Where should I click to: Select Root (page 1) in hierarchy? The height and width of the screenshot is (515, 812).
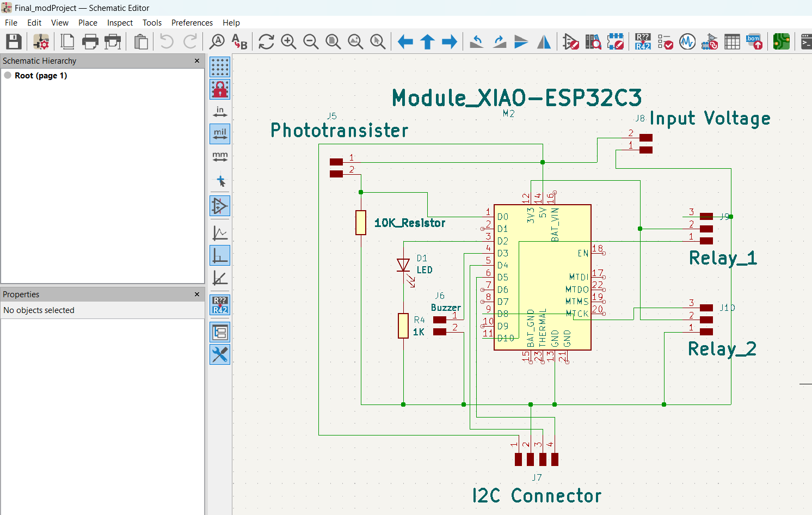click(x=41, y=76)
